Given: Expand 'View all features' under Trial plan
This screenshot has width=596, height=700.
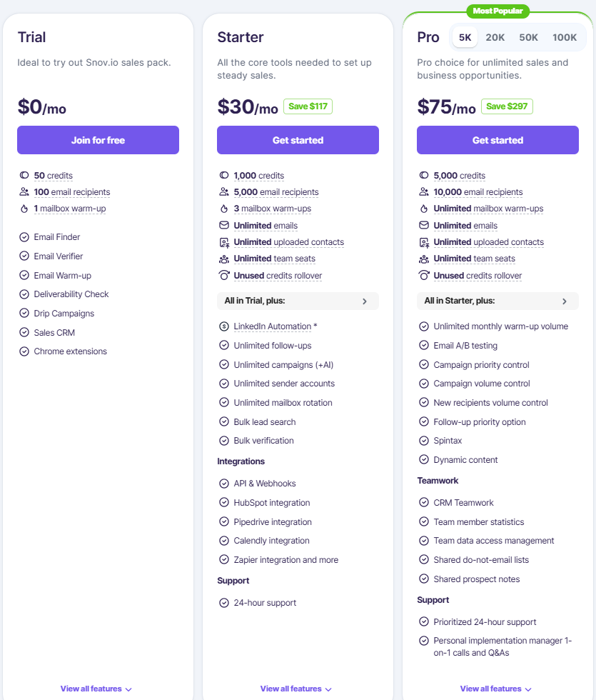Looking at the screenshot, I should pyautogui.click(x=96, y=689).
